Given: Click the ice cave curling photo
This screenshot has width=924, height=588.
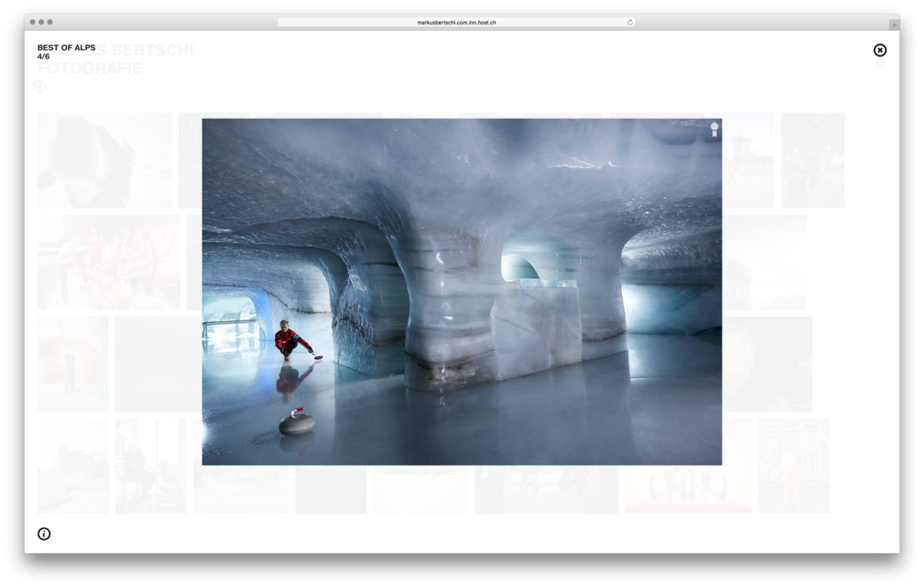Looking at the screenshot, I should coord(462,291).
